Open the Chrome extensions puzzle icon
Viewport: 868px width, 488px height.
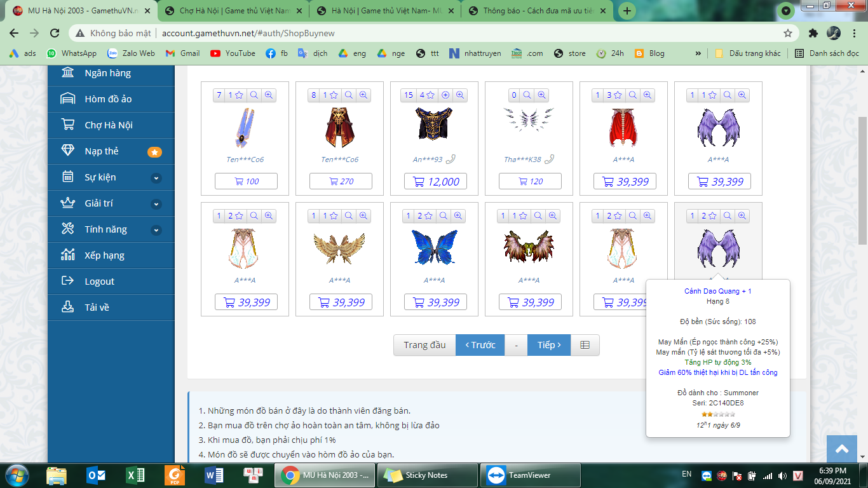click(x=813, y=33)
